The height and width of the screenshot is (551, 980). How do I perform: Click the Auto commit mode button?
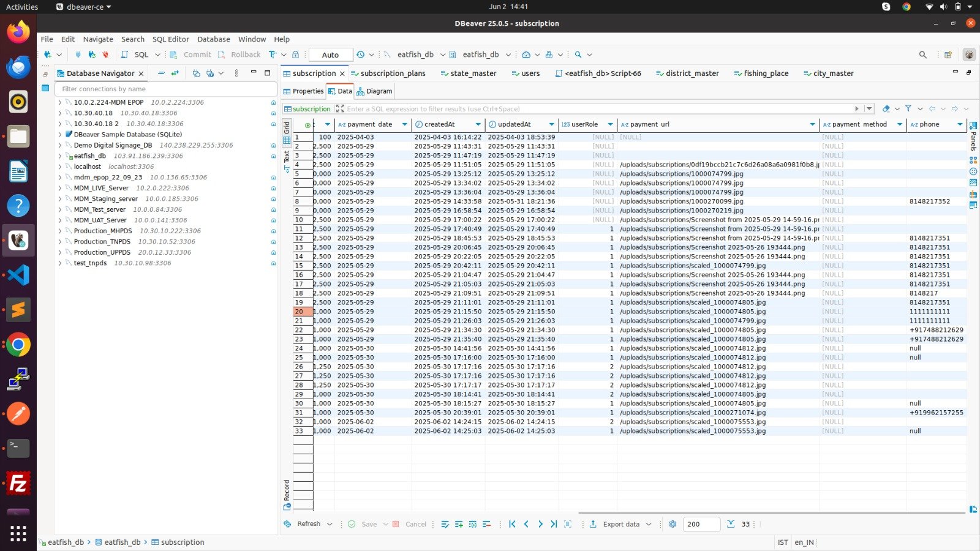pyautogui.click(x=330, y=54)
